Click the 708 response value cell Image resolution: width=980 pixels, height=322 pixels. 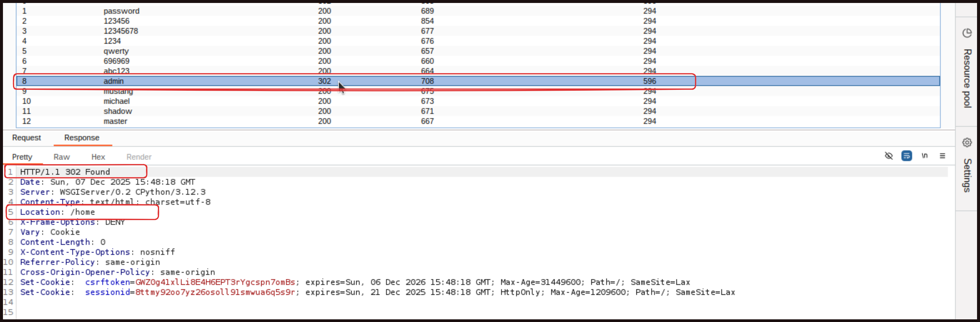[x=427, y=81]
